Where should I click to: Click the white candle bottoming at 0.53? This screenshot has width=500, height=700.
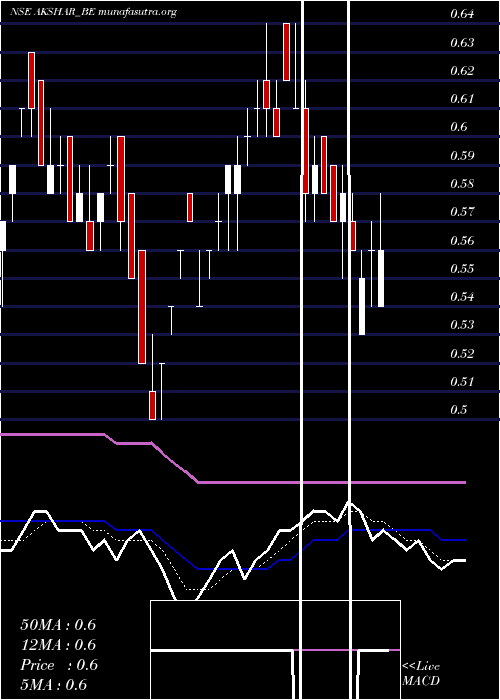362,306
